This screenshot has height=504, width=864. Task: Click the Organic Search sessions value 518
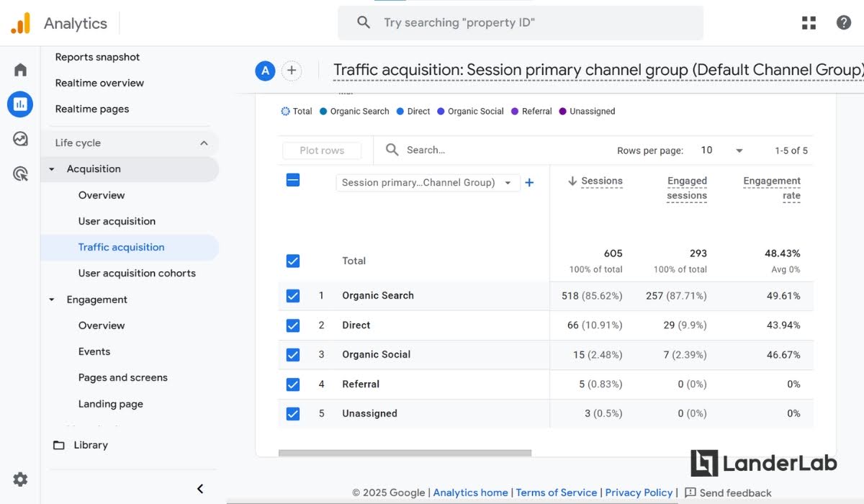coord(570,296)
